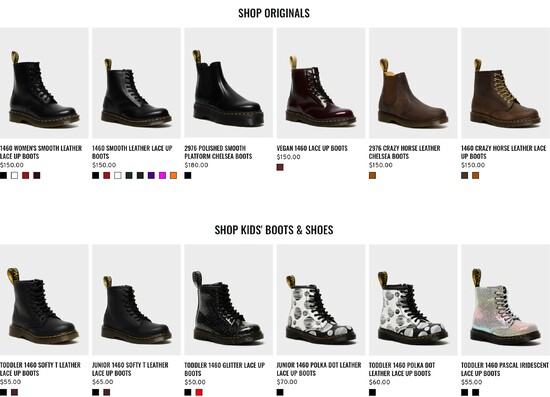550x397 pixels.
Task: Select black swatch for 2976 Polished Smooth Chelsea
Action: (188, 175)
